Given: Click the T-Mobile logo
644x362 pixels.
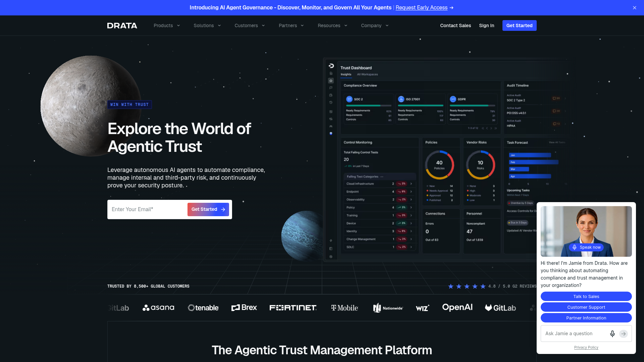Looking at the screenshot, I should 344,308.
